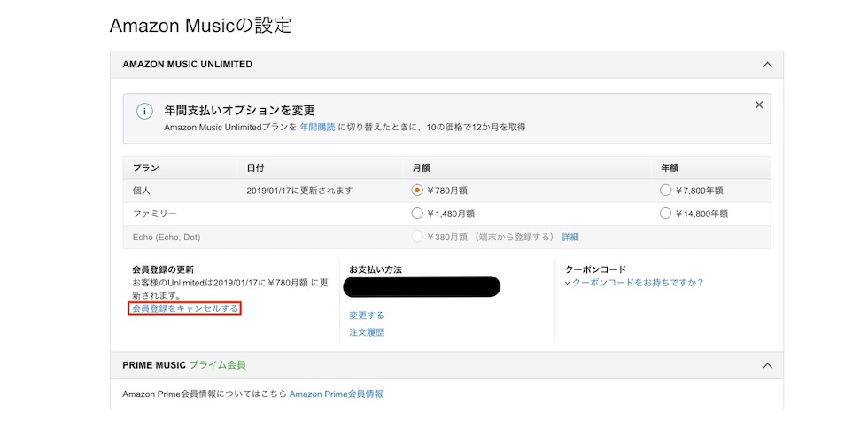This screenshot has width=868, height=421.
Task: Click the redacted payment method field
Action: pyautogui.click(x=422, y=286)
